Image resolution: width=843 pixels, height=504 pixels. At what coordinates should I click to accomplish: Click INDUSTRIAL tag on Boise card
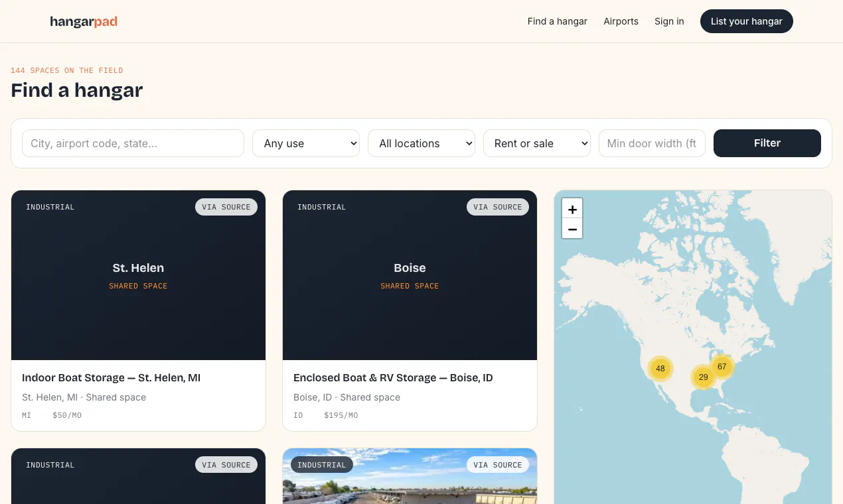tap(322, 207)
